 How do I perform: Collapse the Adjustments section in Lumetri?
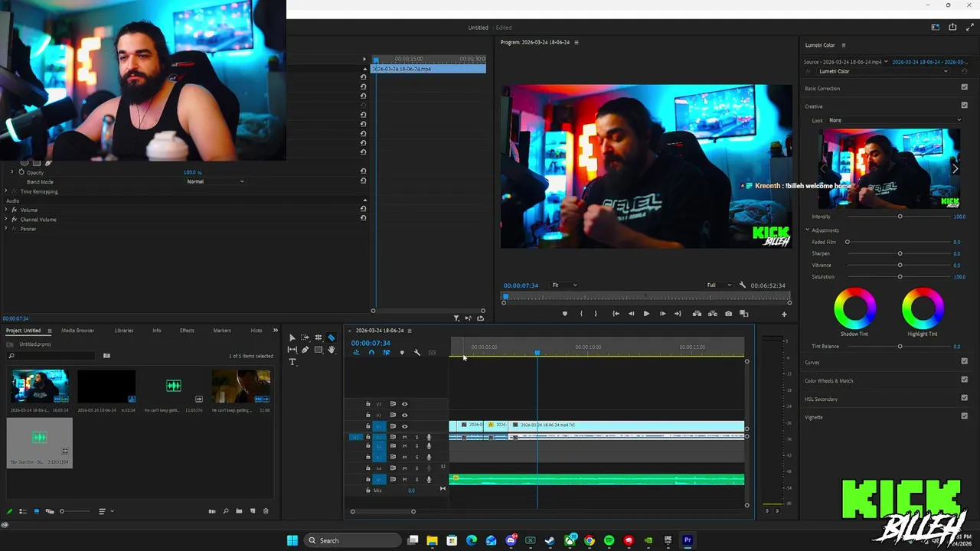point(807,230)
